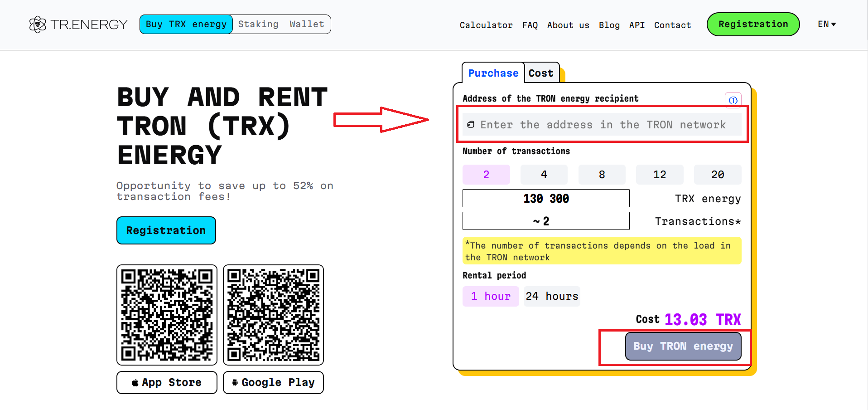Click the cost value 13.03 TRX
The width and height of the screenshot is (868, 410).
pyautogui.click(x=703, y=319)
